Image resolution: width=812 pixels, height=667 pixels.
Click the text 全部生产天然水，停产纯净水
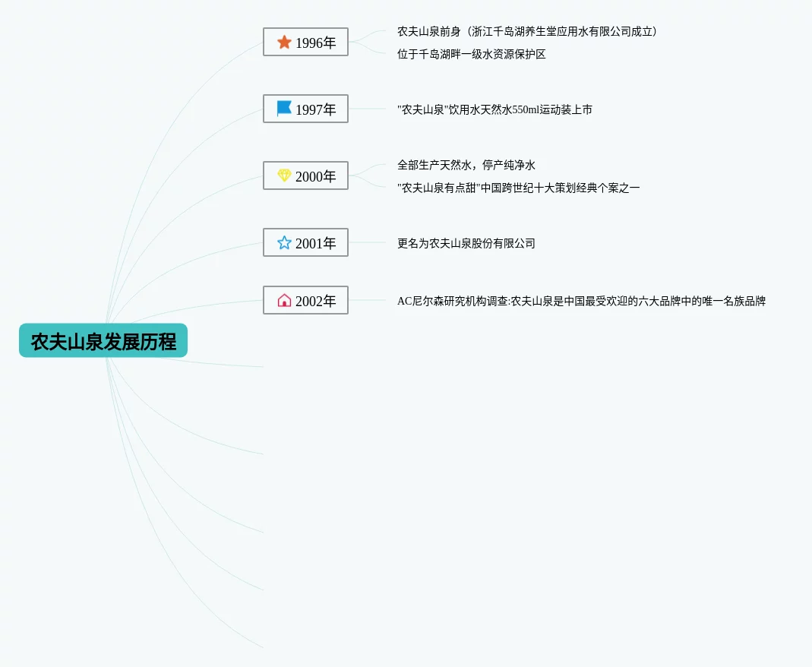tap(466, 165)
